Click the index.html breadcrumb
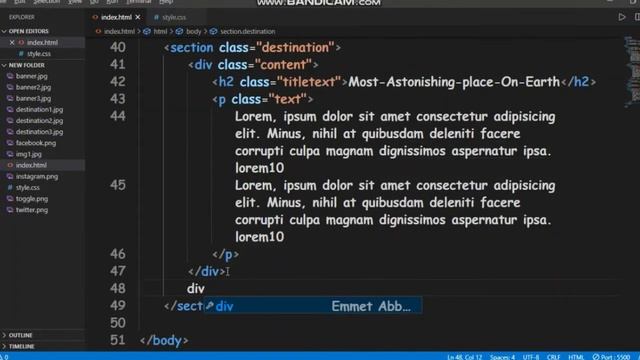640x360 pixels. (x=119, y=31)
